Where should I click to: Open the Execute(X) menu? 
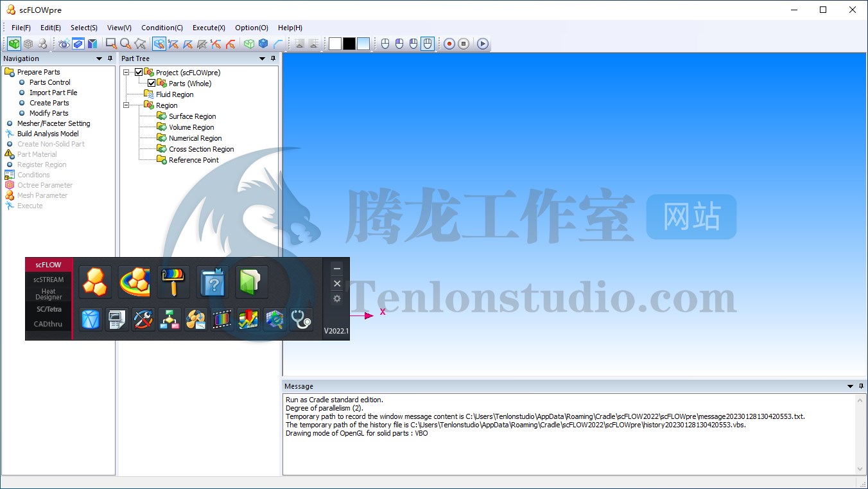[x=209, y=28]
